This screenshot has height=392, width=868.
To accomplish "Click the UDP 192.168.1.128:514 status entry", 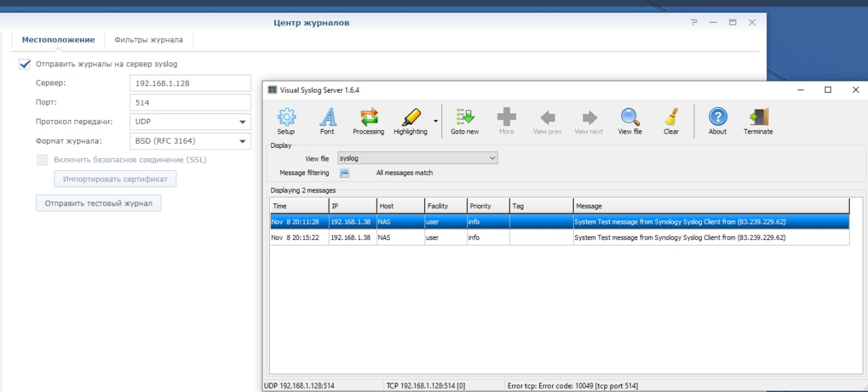I will [298, 386].
